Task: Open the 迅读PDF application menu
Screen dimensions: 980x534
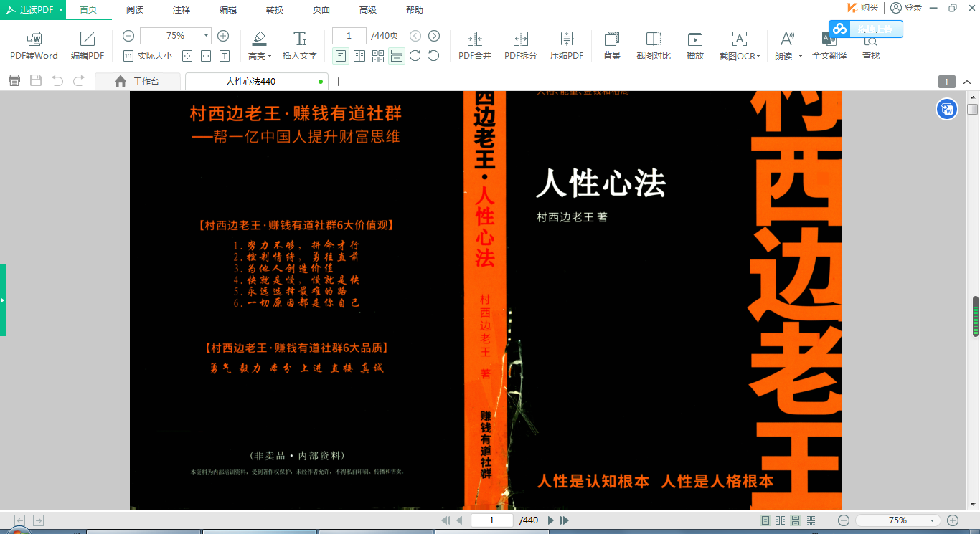Action: point(33,9)
